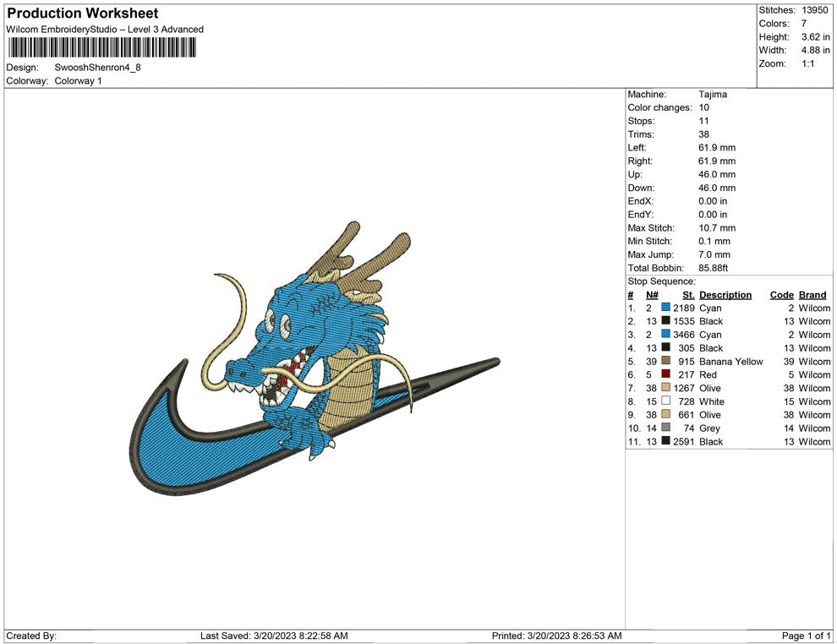Click the White color swatch
Image resolution: width=837 pixels, height=644 pixels.
click(x=665, y=401)
